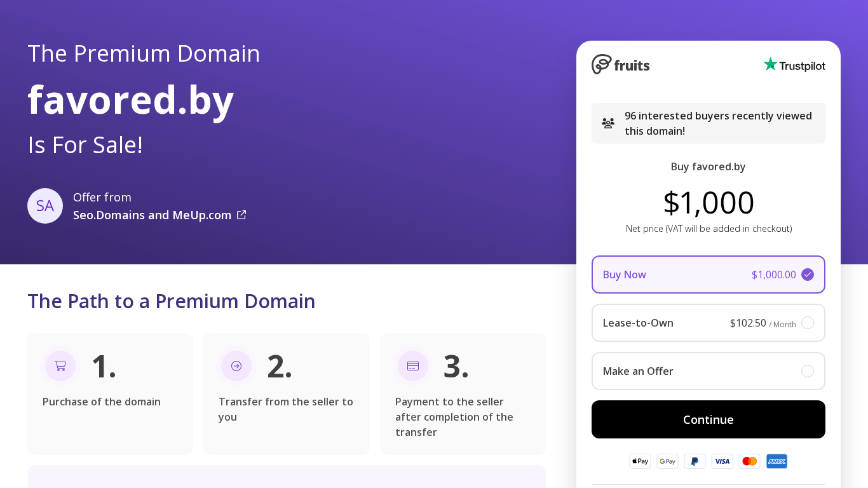Click the American Express icon
Image resolution: width=868 pixels, height=488 pixels.
(x=776, y=461)
